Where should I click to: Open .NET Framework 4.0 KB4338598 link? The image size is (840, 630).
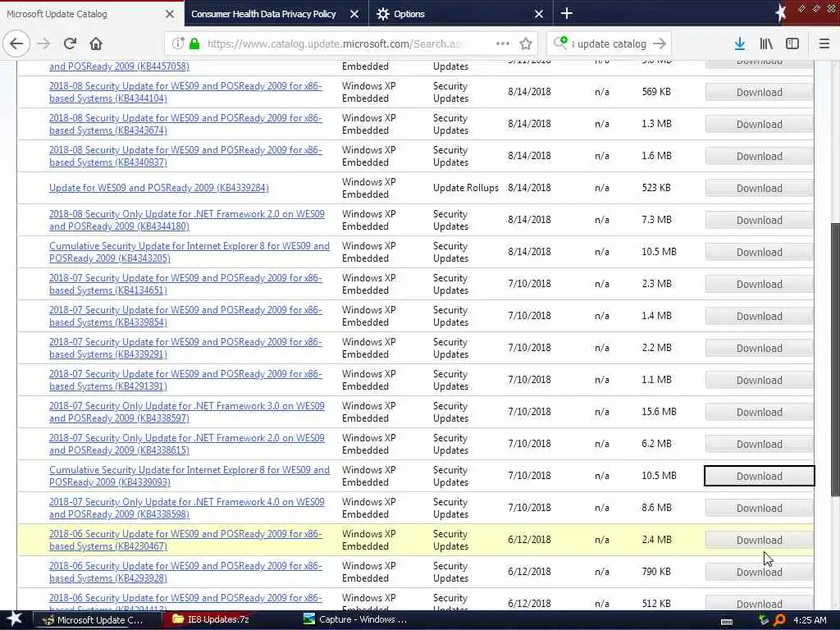point(187,508)
